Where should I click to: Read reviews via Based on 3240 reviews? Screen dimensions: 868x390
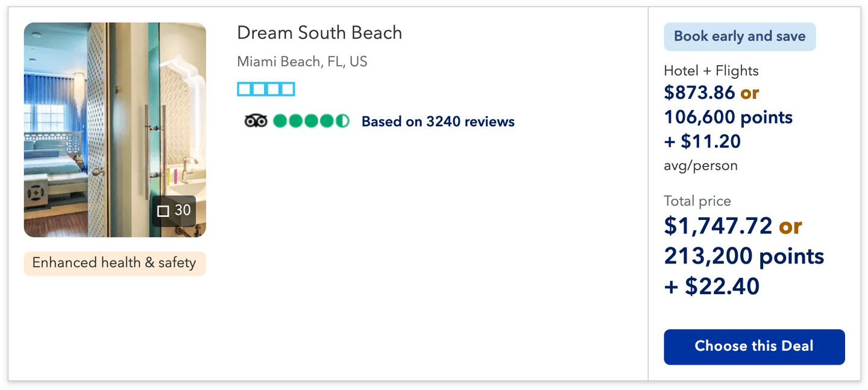pos(438,122)
